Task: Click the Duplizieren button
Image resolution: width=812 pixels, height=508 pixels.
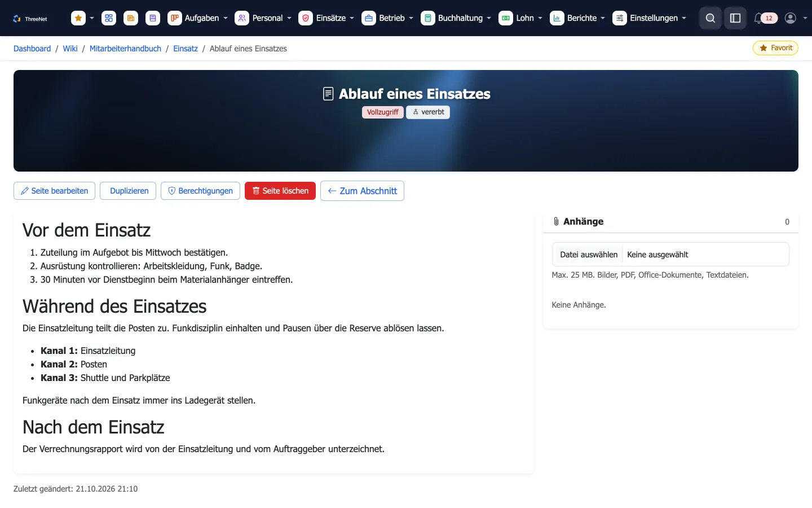Action: pyautogui.click(x=128, y=191)
